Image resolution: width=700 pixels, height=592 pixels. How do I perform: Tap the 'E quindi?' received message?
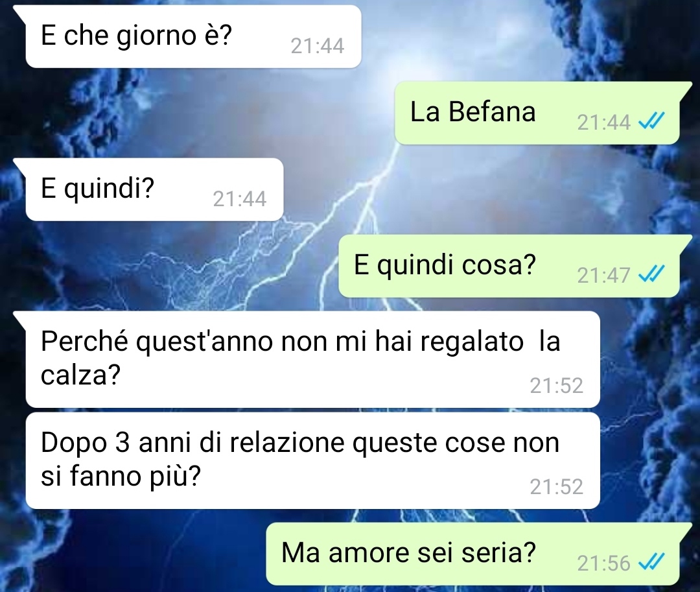point(154,189)
